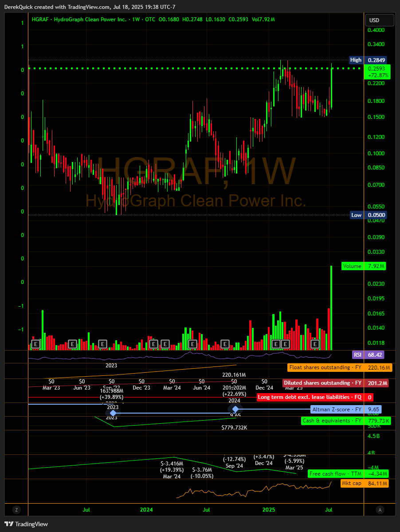Click the $-3.416M free cash flow value
400x532 pixels.
[x=172, y=464]
